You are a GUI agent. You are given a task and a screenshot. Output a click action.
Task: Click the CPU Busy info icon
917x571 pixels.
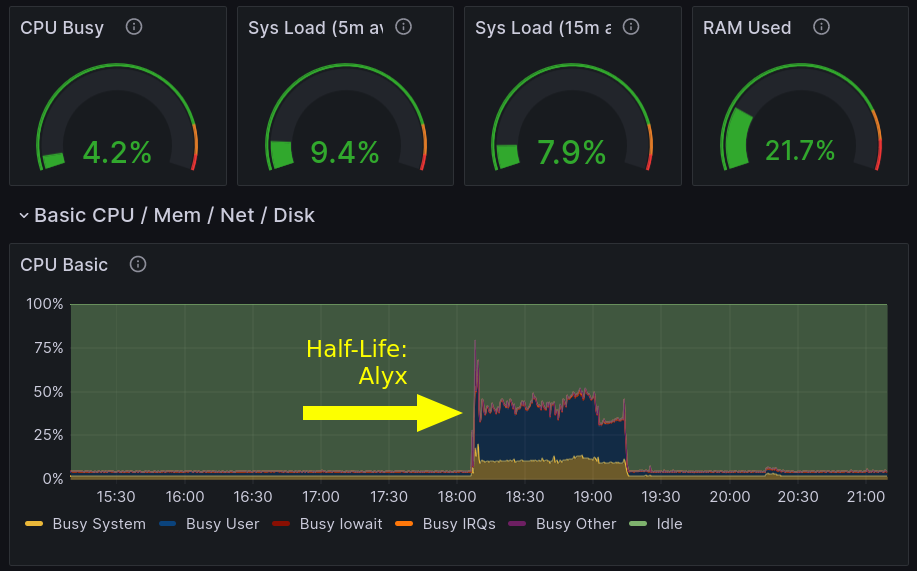click(x=134, y=27)
